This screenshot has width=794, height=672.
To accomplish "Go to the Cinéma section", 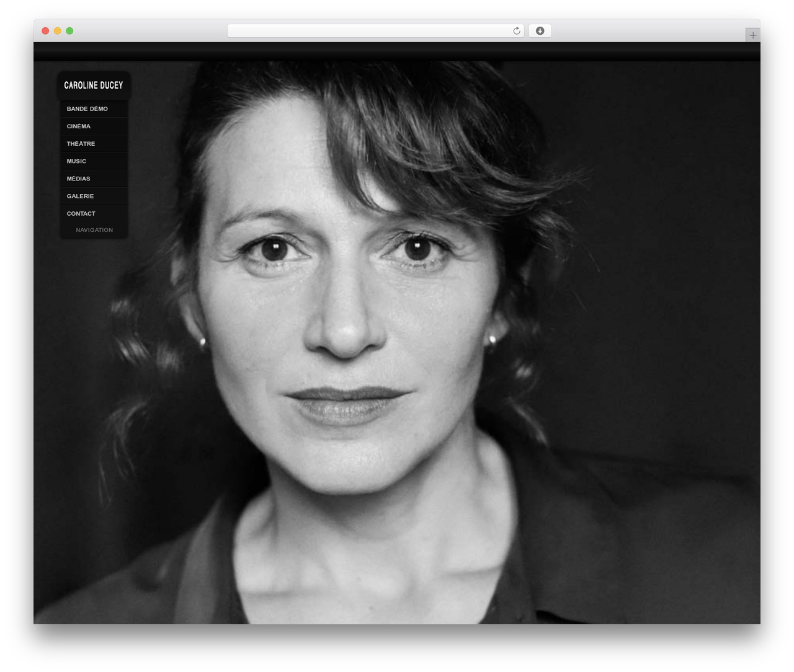I will pos(94,126).
